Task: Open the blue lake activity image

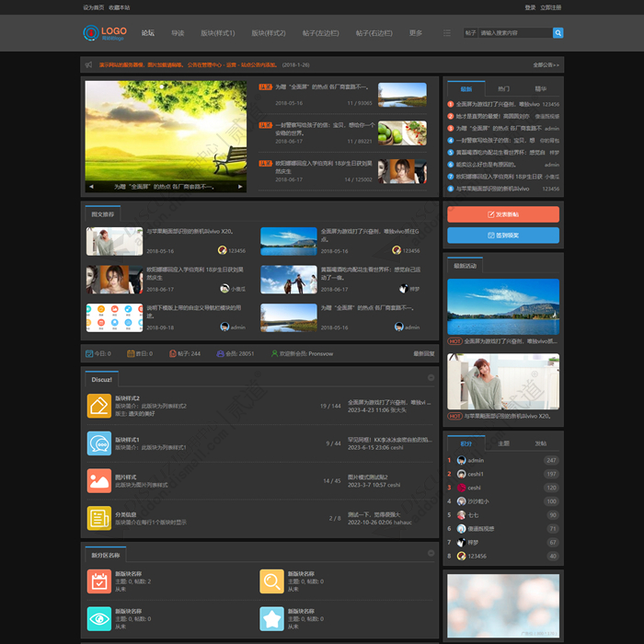Action: pos(503,306)
